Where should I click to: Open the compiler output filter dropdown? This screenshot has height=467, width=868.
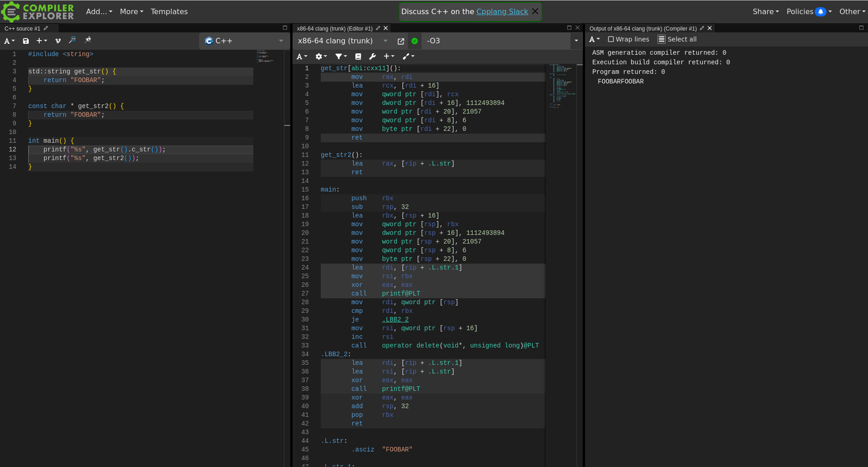341,57
